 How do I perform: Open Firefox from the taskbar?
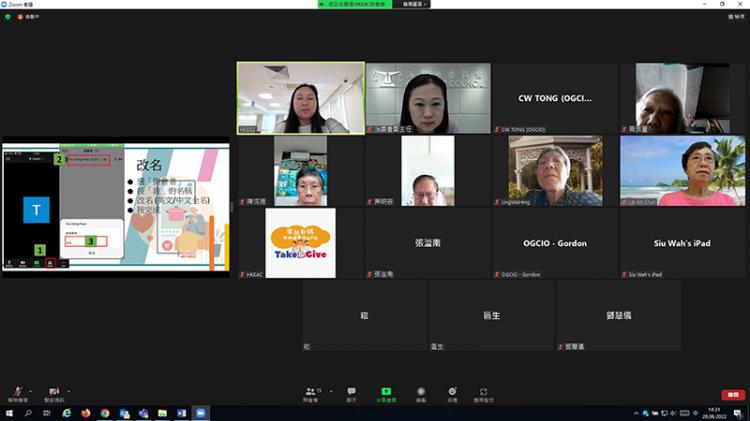point(86,413)
